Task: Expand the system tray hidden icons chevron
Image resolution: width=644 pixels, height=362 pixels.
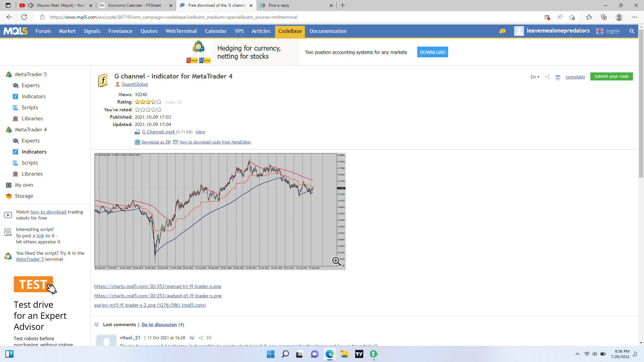Action: pyautogui.click(x=577, y=354)
